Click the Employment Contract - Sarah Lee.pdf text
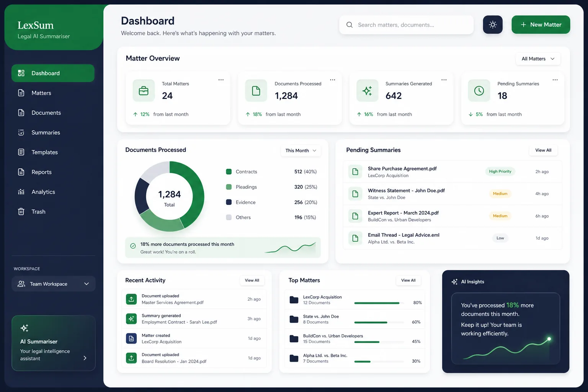 pyautogui.click(x=179, y=322)
